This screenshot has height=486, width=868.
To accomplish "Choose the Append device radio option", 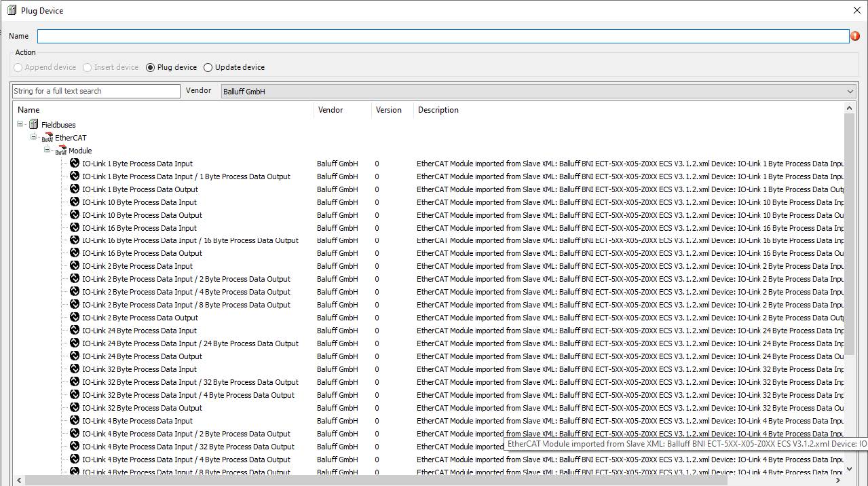I will 18,67.
